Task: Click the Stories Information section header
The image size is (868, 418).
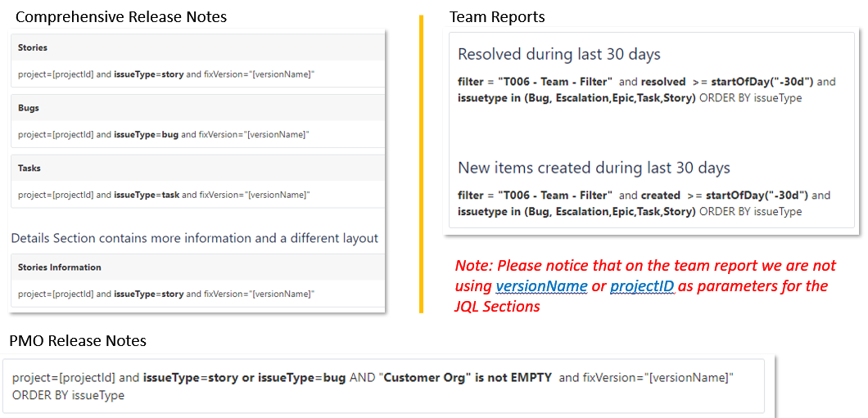Action: click(x=197, y=267)
